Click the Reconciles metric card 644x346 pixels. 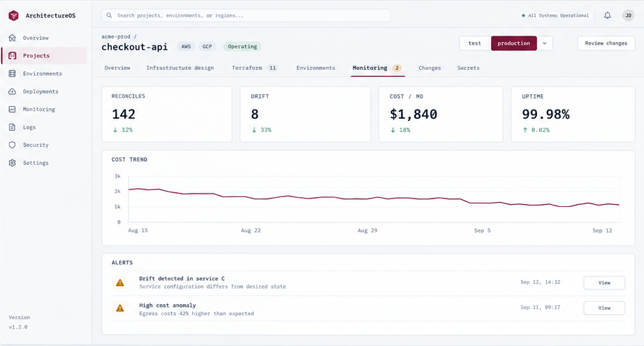pos(167,114)
